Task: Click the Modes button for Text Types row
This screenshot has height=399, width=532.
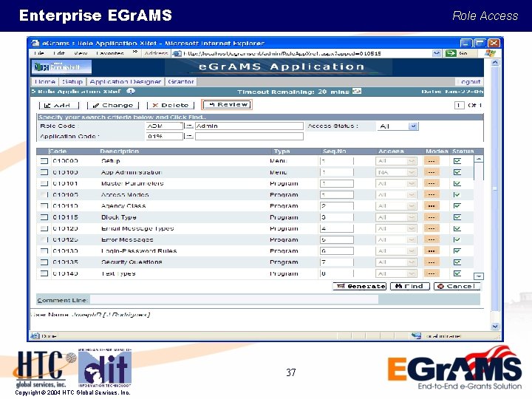Action: pyautogui.click(x=432, y=273)
